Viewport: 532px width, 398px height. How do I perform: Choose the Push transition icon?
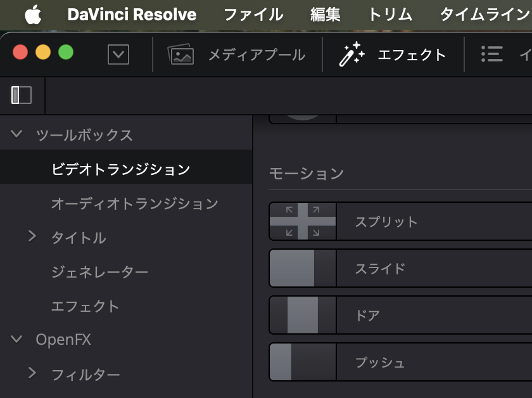pyautogui.click(x=303, y=362)
